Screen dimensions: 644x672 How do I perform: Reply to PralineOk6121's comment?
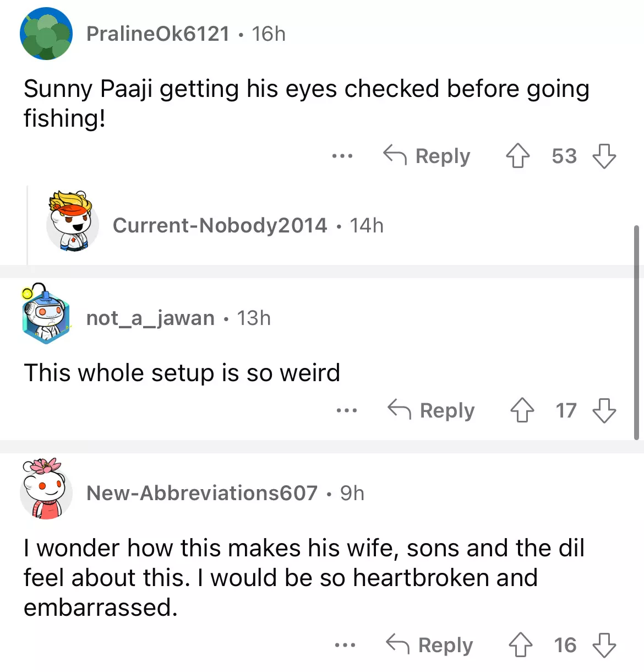click(427, 156)
